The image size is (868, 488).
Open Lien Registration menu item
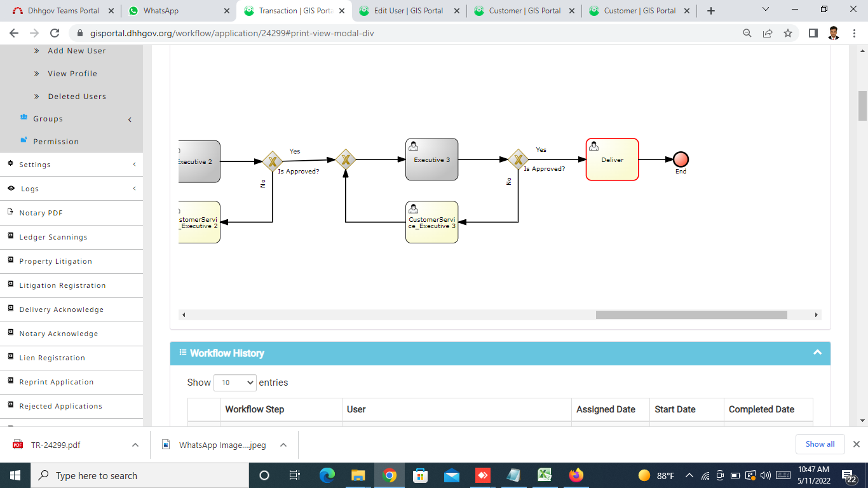click(x=52, y=358)
